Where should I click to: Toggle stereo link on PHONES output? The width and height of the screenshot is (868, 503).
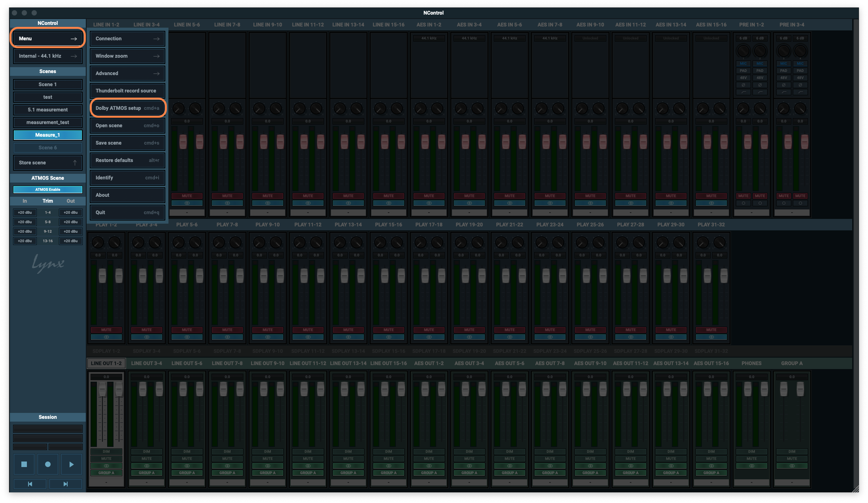tap(752, 466)
